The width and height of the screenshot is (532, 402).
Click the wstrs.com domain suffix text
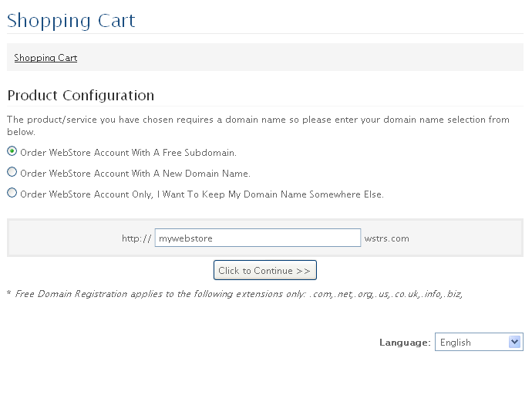click(387, 238)
